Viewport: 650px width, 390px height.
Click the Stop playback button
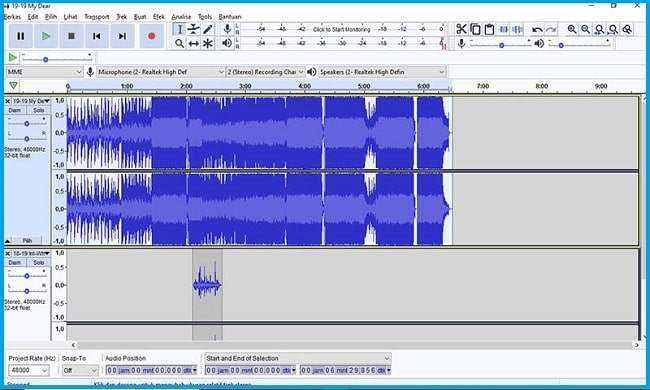[x=71, y=36]
